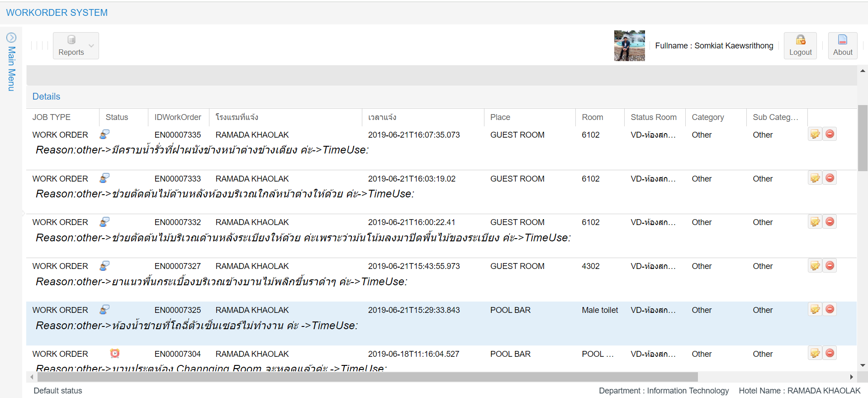Click the user profile photo
Screen dimensions: 868x398
point(629,46)
